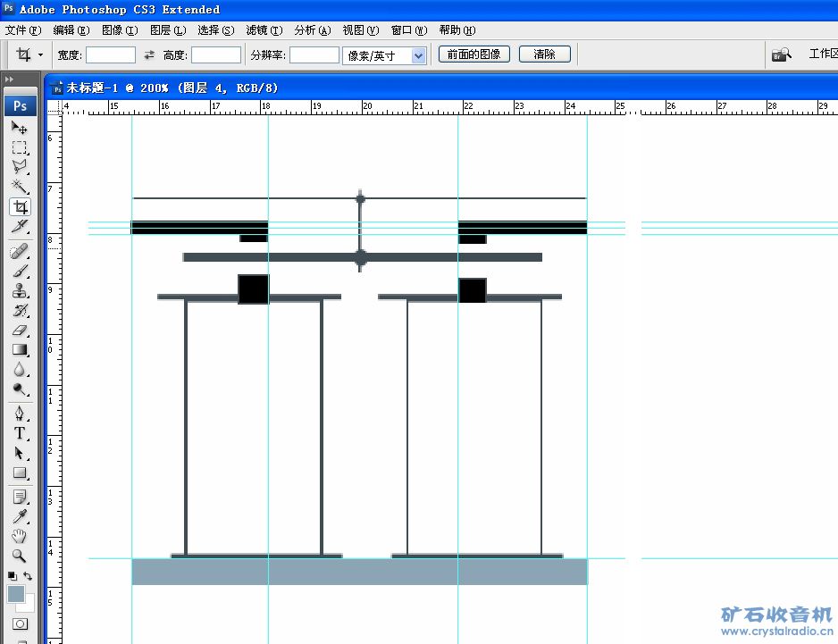
Task: Open the 图层(L) menu
Action: pos(168,30)
